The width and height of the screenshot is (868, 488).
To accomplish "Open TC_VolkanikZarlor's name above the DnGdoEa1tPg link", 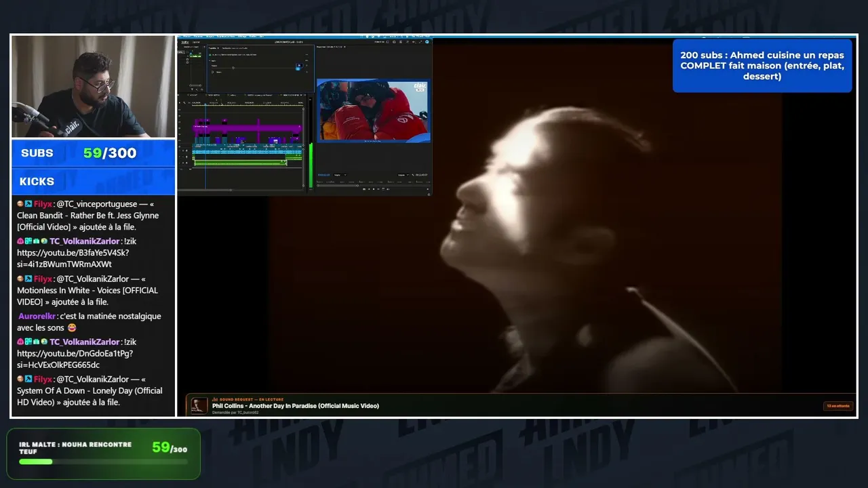I will [x=84, y=342].
